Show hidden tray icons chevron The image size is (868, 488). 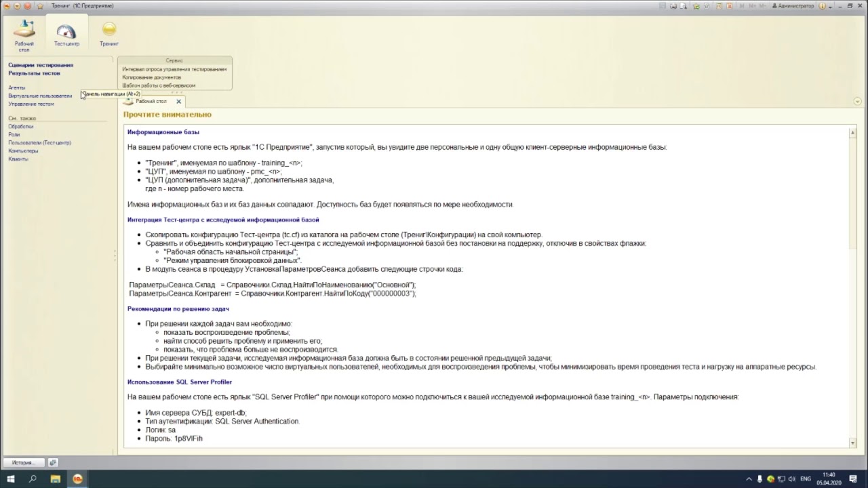(x=749, y=479)
